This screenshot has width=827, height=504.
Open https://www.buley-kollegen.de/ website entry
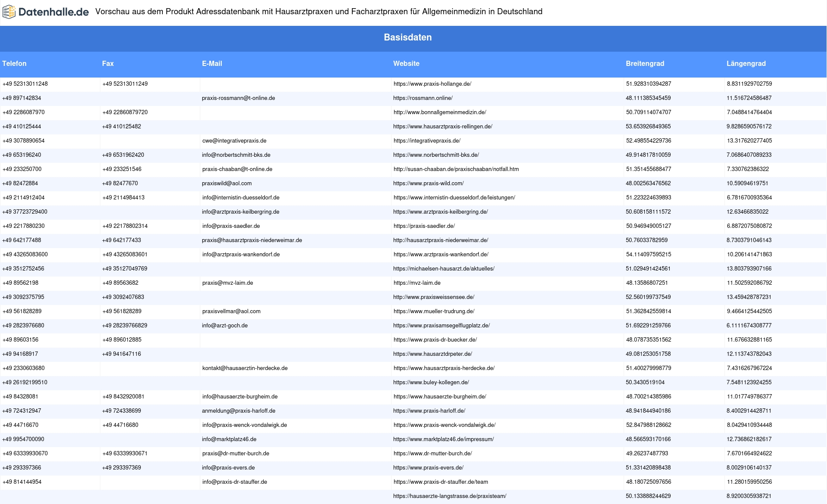[x=431, y=383]
